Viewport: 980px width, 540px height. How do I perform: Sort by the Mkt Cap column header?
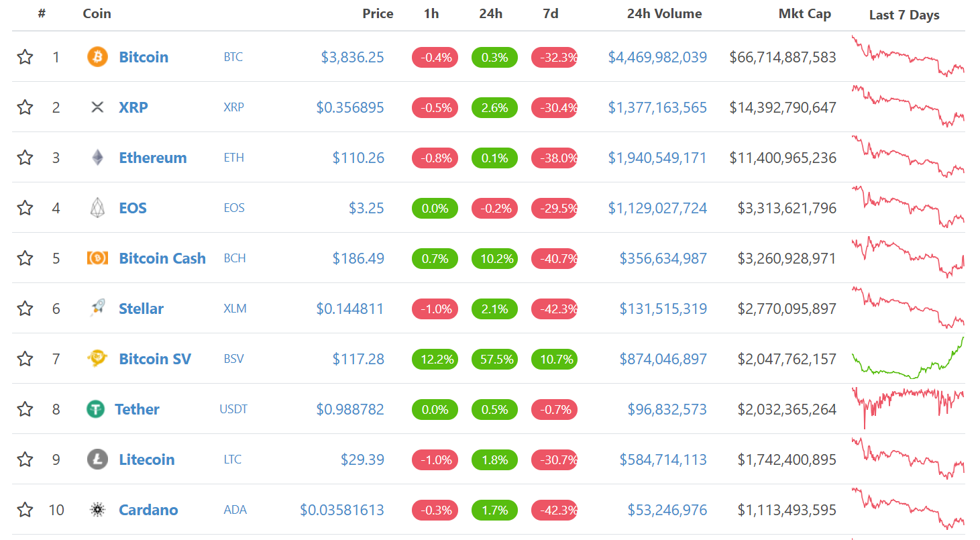pos(804,13)
